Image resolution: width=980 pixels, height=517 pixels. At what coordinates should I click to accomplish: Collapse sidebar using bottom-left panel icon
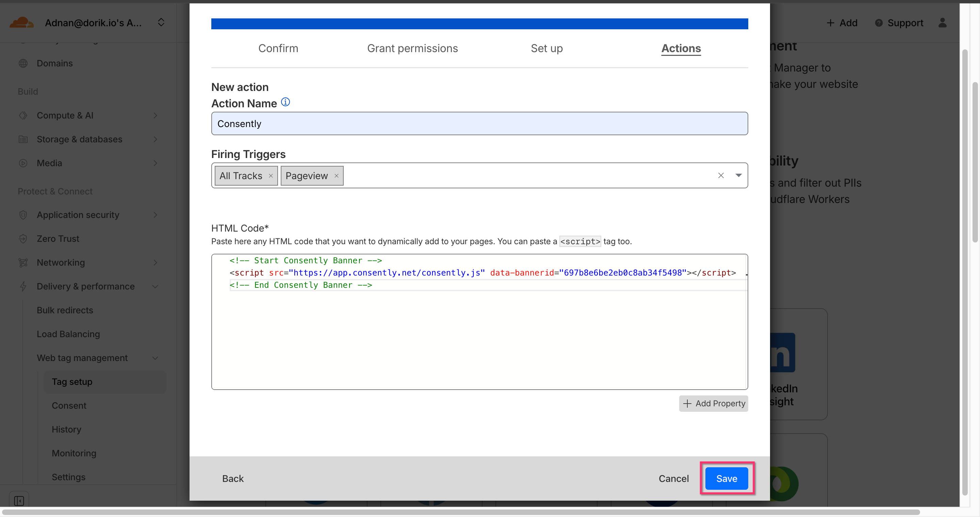(19, 501)
